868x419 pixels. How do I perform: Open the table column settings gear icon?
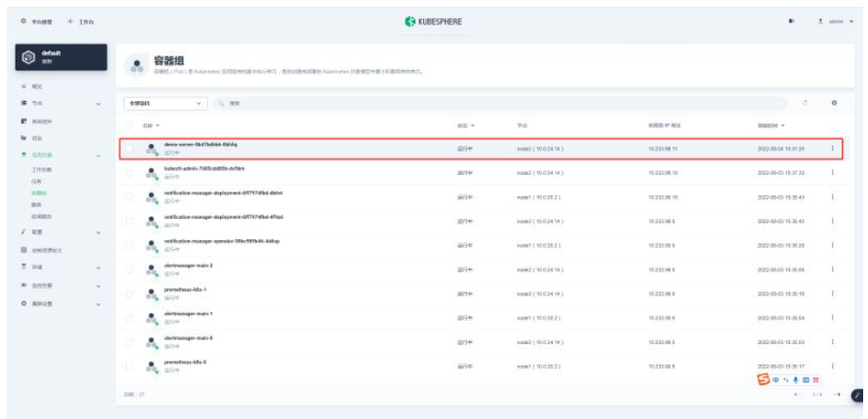833,102
